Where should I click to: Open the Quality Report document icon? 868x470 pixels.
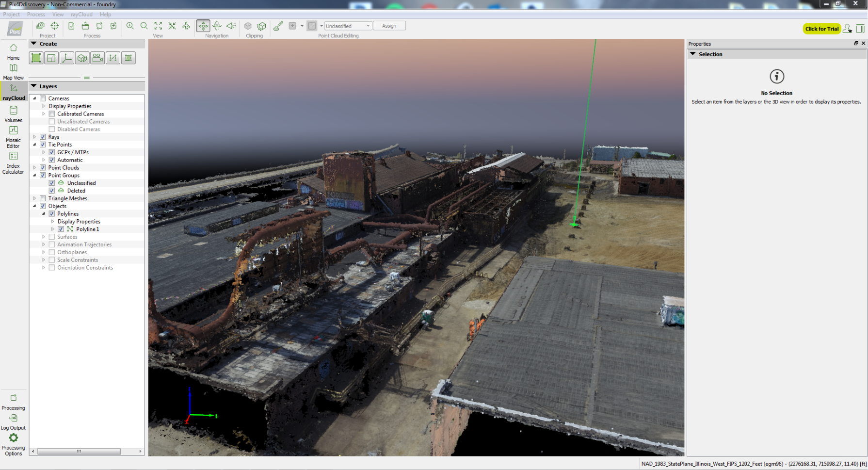tap(71, 26)
